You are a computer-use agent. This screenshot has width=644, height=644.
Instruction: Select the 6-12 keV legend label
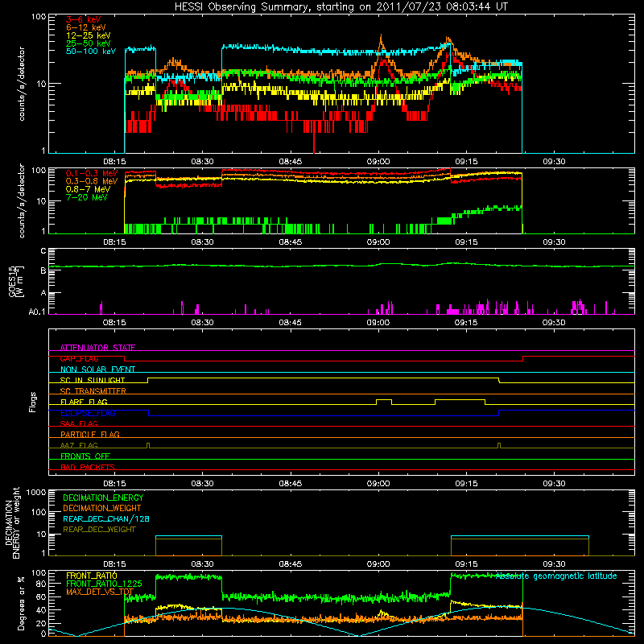[x=85, y=27]
